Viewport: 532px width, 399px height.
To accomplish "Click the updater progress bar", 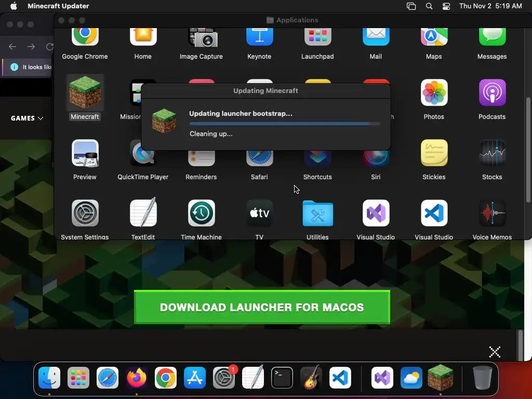I will [x=285, y=124].
